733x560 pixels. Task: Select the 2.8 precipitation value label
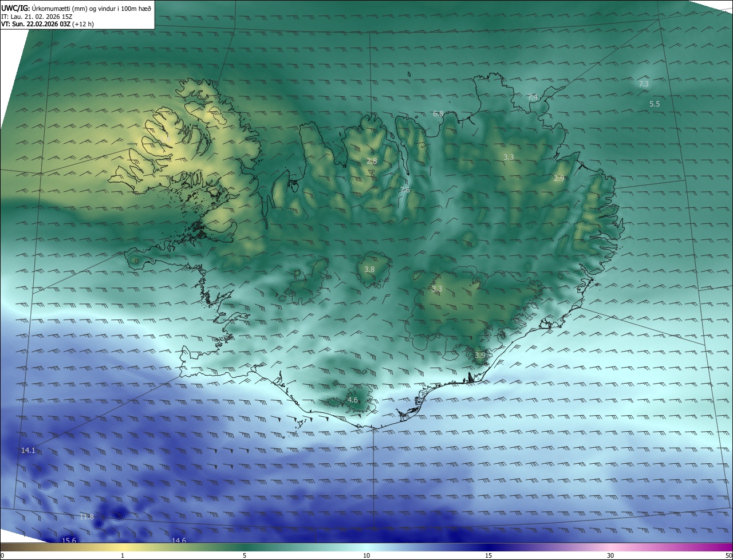click(x=372, y=161)
